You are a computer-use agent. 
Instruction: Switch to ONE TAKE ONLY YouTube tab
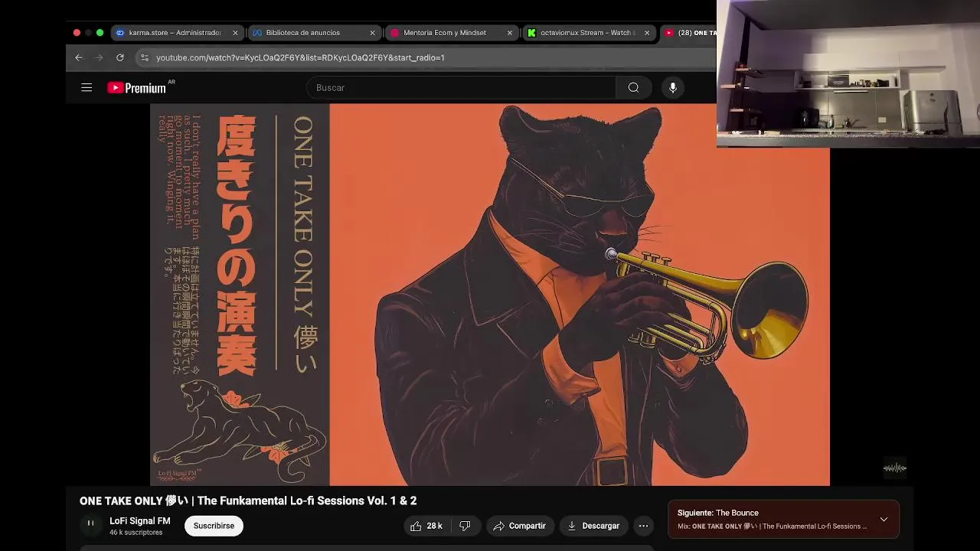(689, 33)
